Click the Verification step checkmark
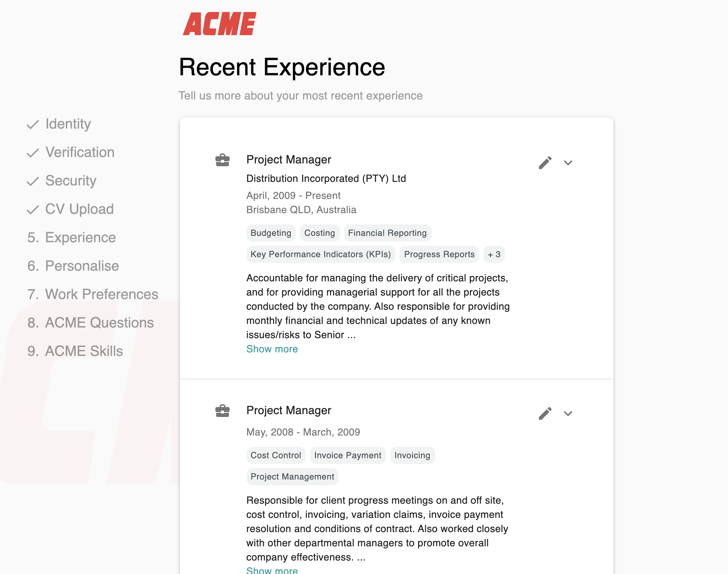This screenshot has width=728, height=574. 33,153
